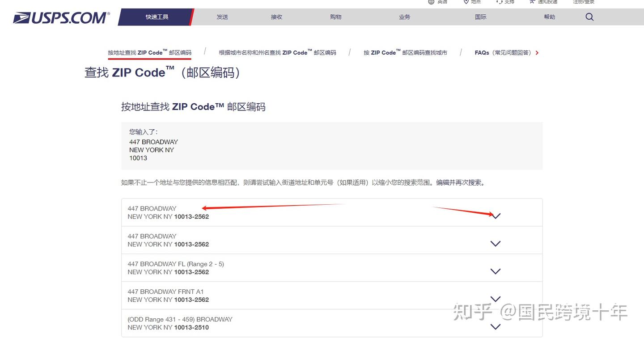Expand the 447 BROADWAY FL (Range 2 - 5) result
Image resolution: width=644 pixels, height=338 pixels.
(495, 271)
